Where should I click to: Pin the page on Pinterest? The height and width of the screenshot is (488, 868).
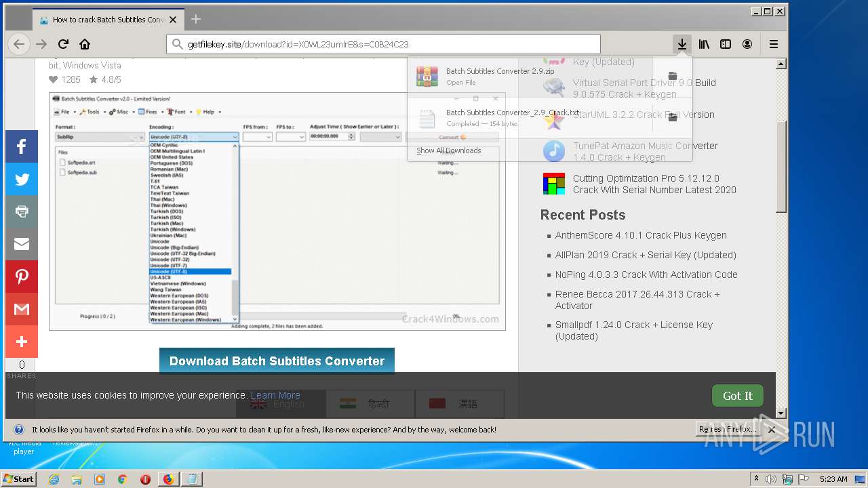pyautogui.click(x=22, y=277)
